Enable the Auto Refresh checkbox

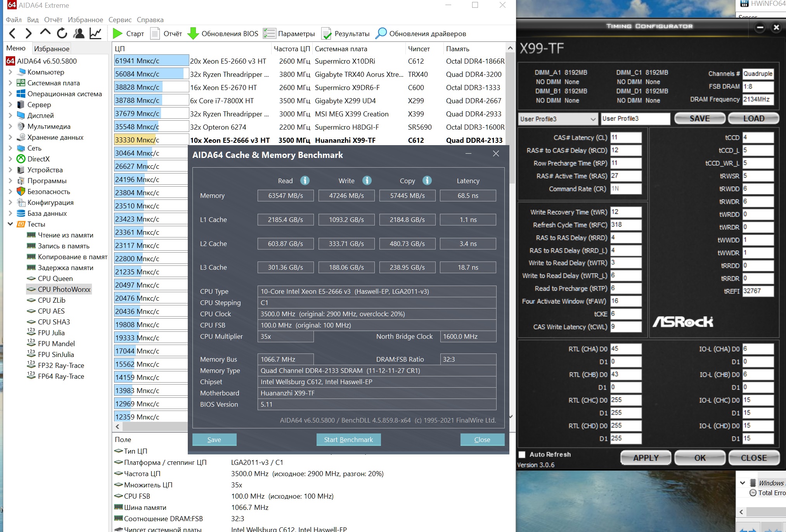522,454
